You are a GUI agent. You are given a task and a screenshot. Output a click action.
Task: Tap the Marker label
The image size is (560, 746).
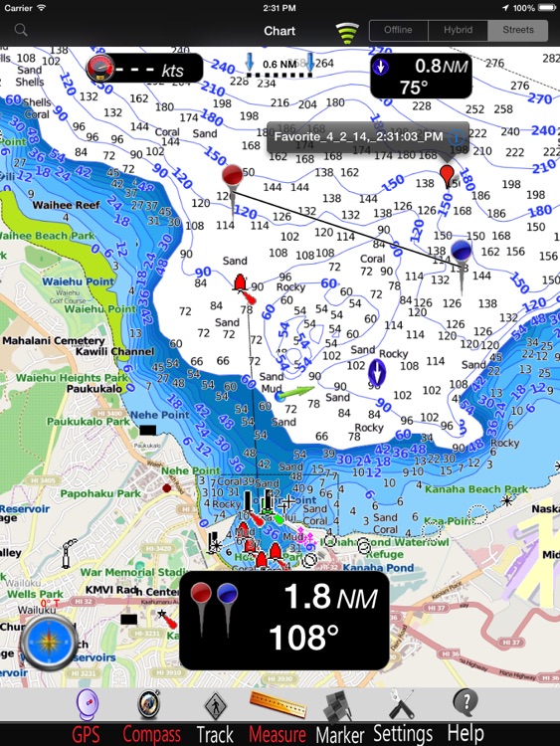(x=340, y=735)
